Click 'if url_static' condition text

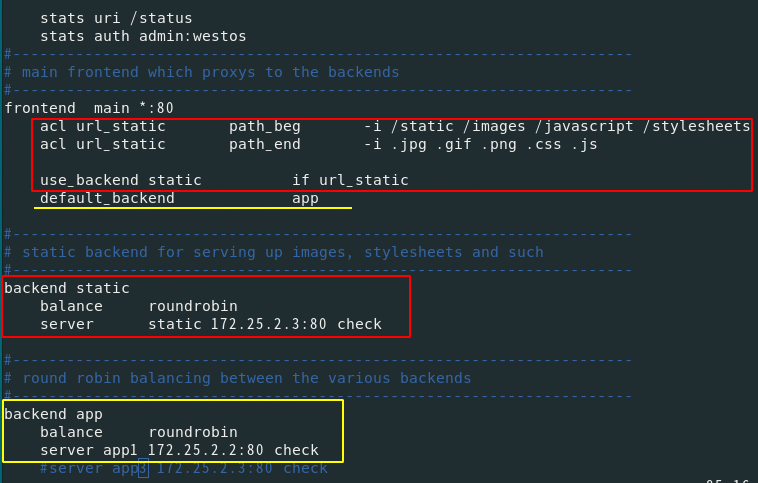click(350, 180)
